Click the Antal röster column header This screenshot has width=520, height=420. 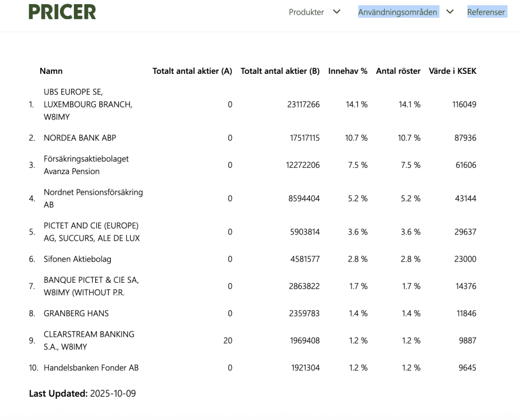click(398, 71)
